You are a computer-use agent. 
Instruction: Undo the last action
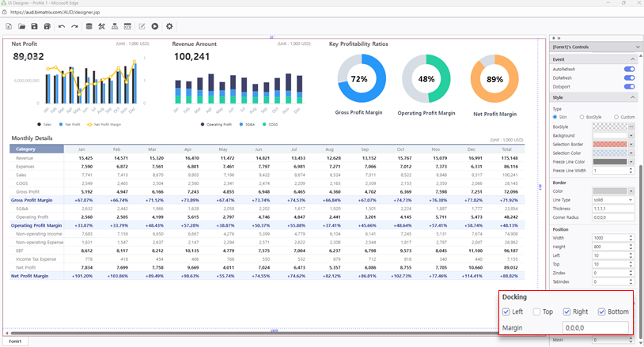pos(62,27)
